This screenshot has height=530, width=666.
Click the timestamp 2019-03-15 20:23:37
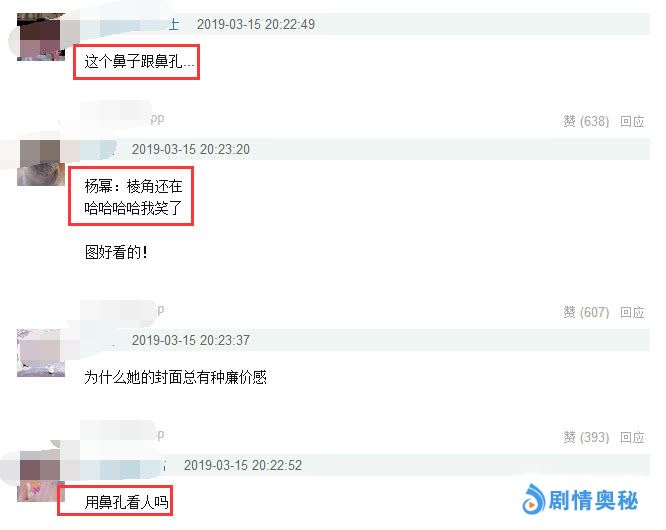coord(191,340)
